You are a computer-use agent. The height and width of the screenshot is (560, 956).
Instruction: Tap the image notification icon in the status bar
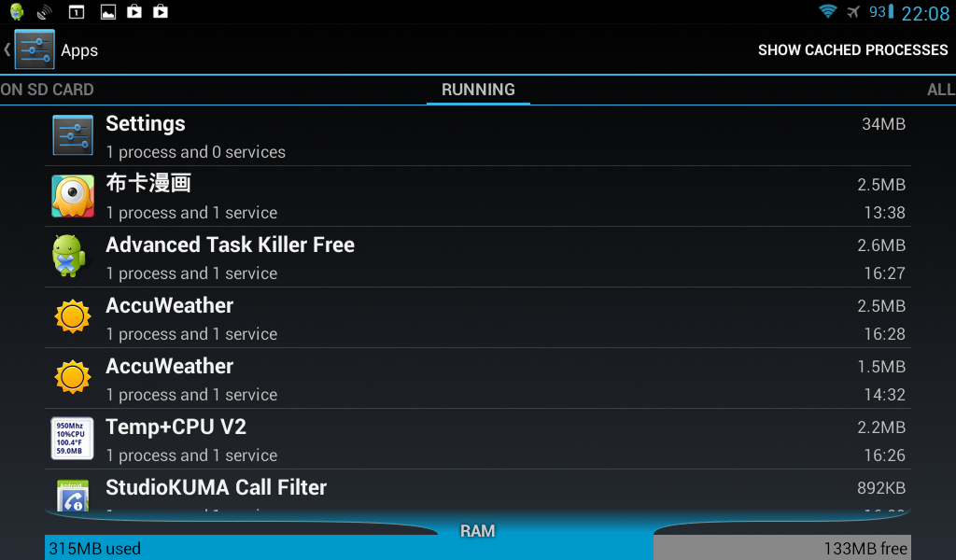click(108, 11)
